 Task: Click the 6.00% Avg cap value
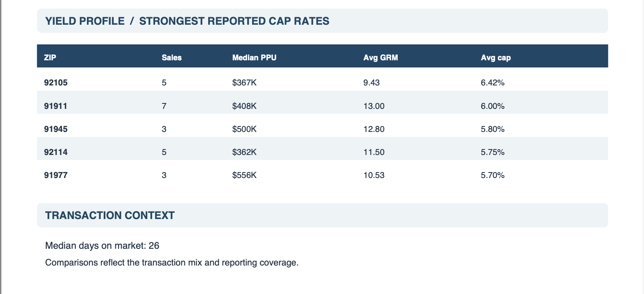[x=493, y=106]
